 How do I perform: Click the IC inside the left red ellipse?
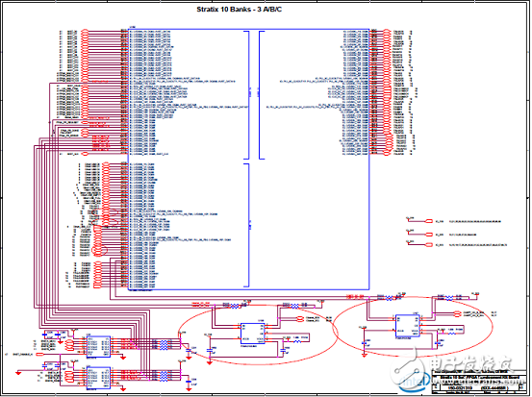click(x=252, y=334)
